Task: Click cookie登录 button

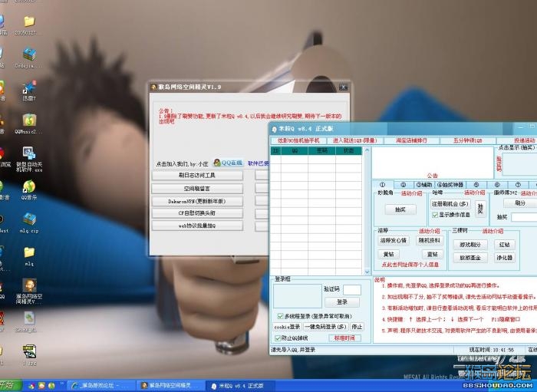Action: (x=288, y=327)
